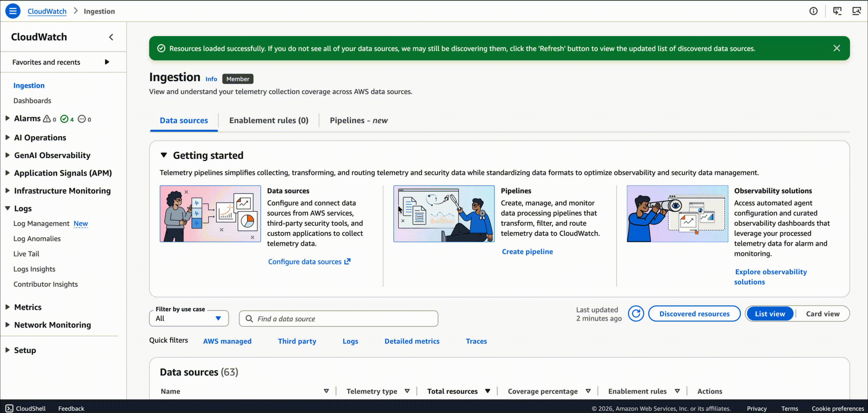Click the CloudWatch breadcrumb link
Screen dimensions: 868x413
tap(47, 11)
